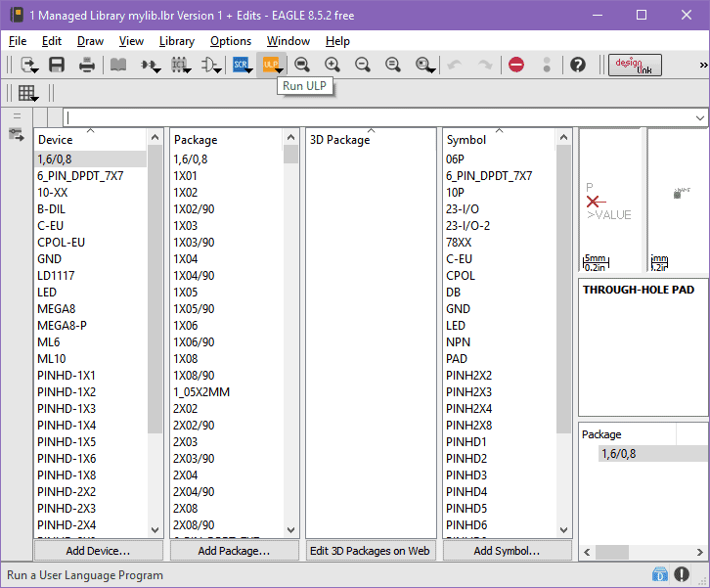Open the Options menu
Viewport: 710px width, 588px height.
tap(231, 41)
